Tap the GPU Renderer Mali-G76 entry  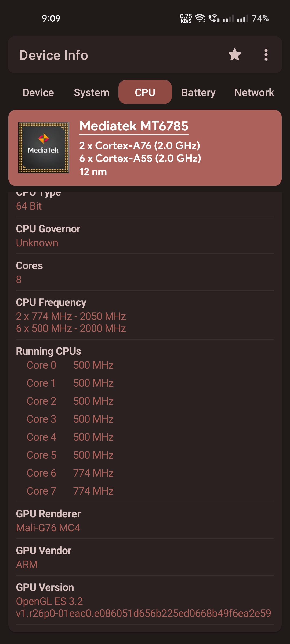point(145,521)
